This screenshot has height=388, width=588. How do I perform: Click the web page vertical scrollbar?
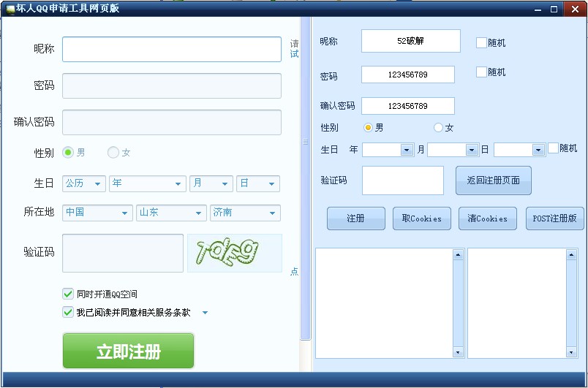[306, 178]
